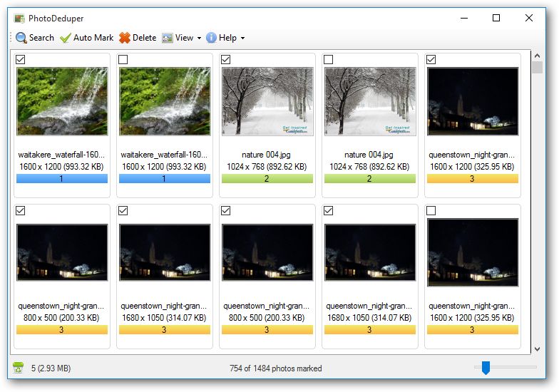Maximize the PhotoDeduper window
Screen dimensions: 559x392
(496, 18)
